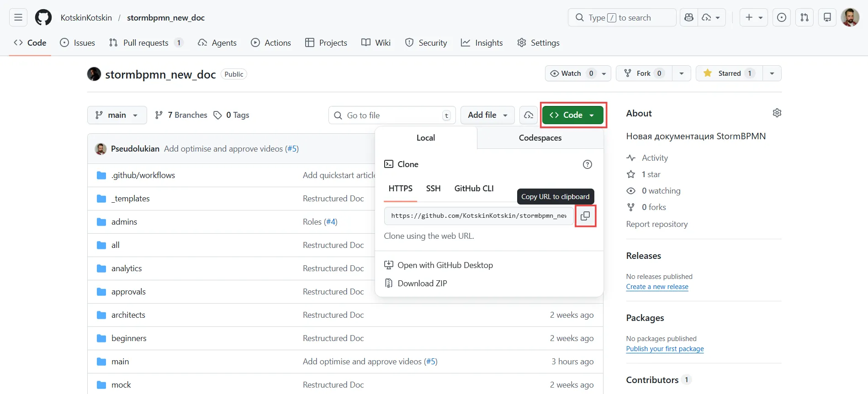Open the Copilot icon in header

click(x=689, y=18)
